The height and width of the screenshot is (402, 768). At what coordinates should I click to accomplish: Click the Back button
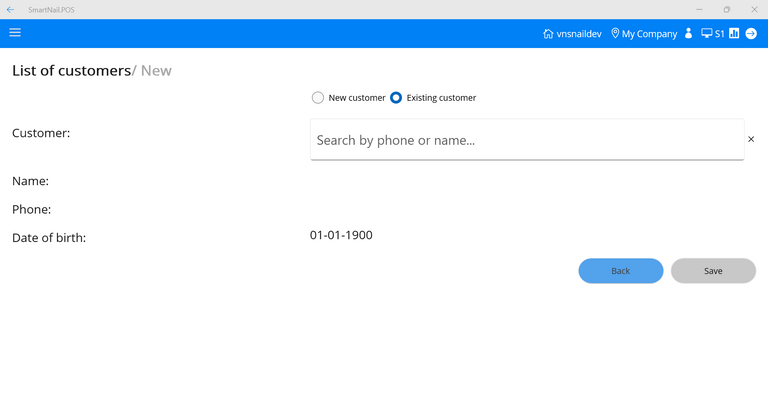620,271
